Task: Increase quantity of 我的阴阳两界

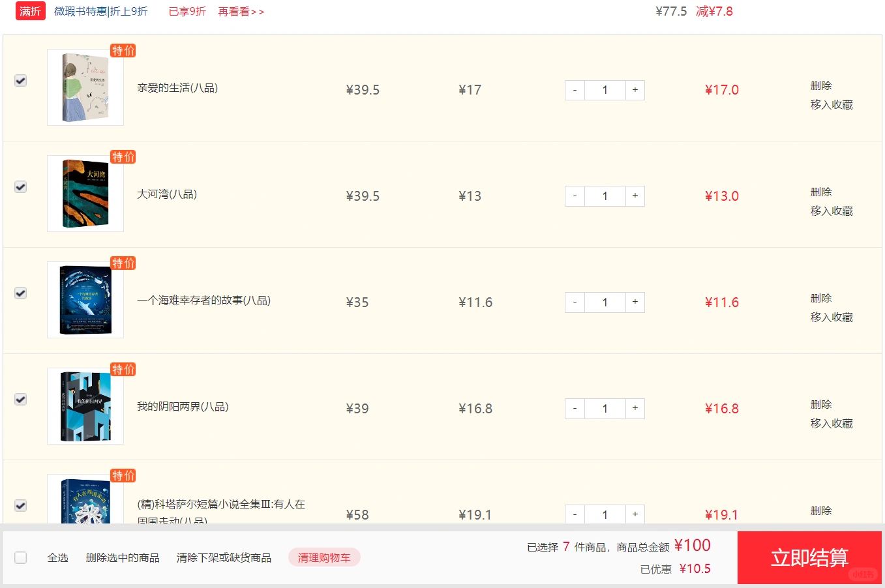Action: tap(635, 409)
